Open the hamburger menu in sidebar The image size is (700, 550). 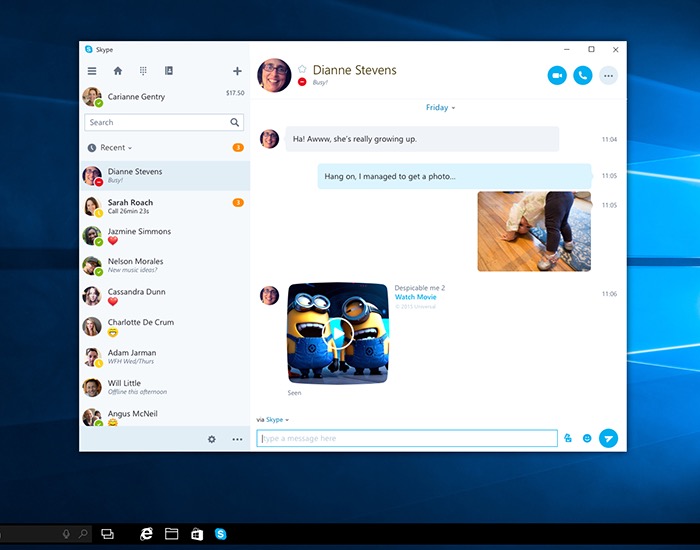point(92,71)
